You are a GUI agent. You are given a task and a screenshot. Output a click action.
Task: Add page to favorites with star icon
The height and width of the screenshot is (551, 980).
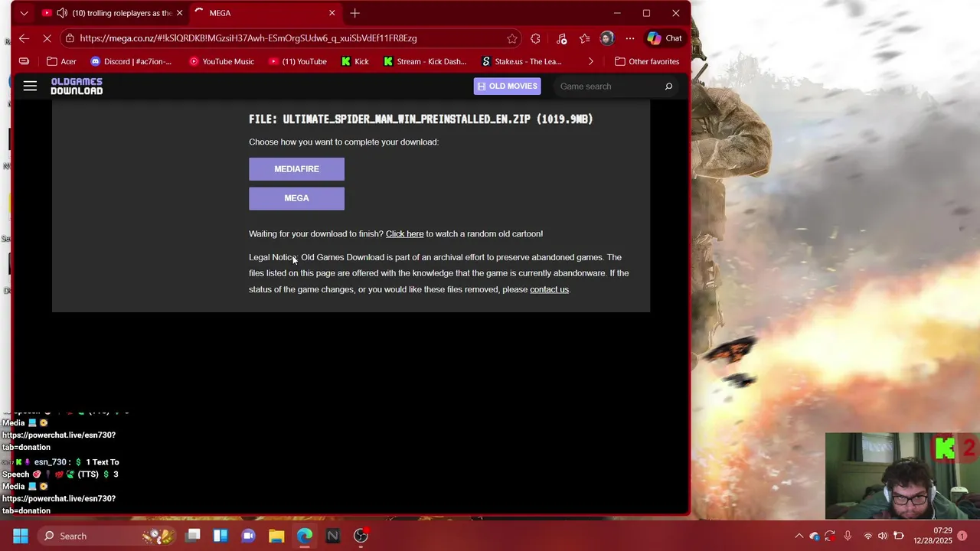(512, 38)
